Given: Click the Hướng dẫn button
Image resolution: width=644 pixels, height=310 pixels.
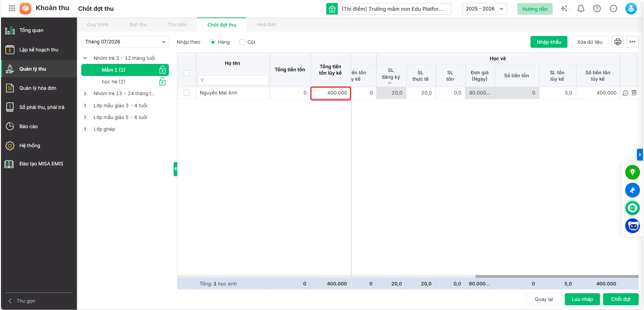Looking at the screenshot, I should tap(535, 9).
